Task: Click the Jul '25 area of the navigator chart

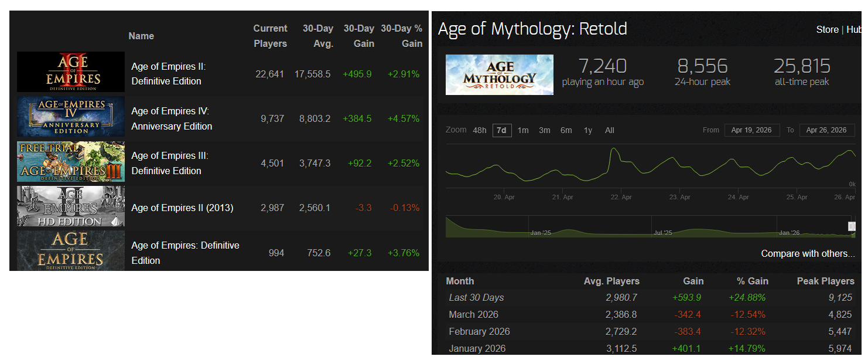Action: 663,233
